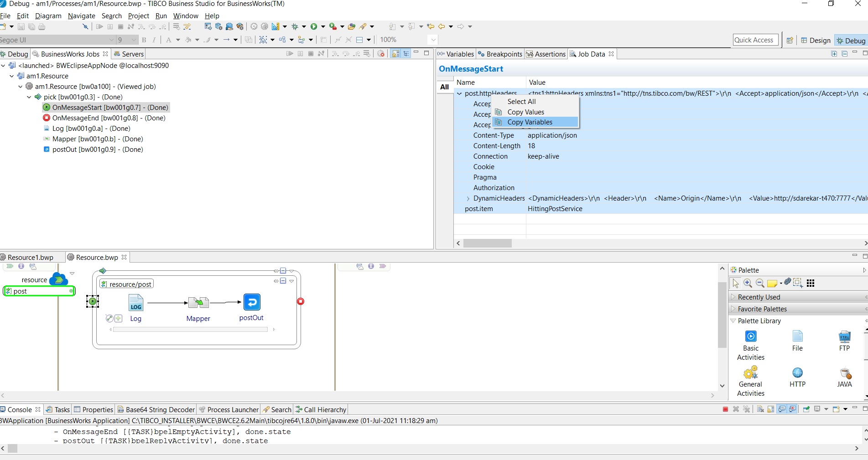Collapse the pick [bw001g0.3] node
The width and height of the screenshot is (868, 460).
pos(29,97)
